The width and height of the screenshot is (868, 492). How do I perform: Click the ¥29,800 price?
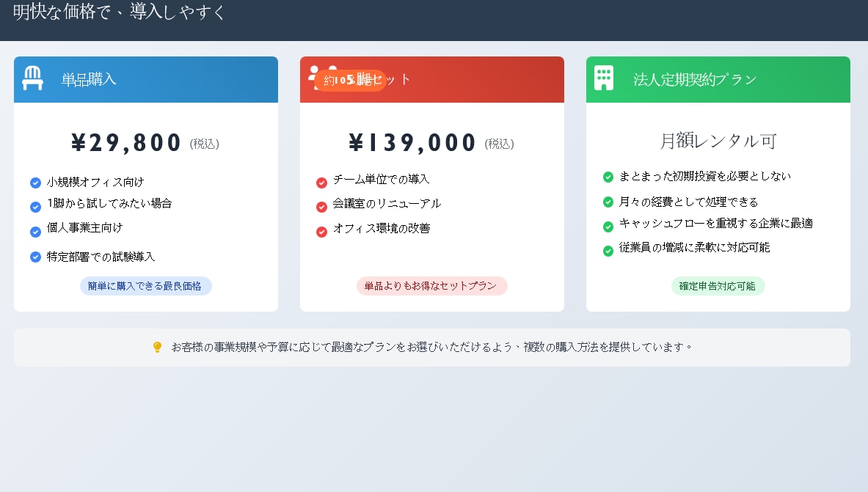pos(126,143)
